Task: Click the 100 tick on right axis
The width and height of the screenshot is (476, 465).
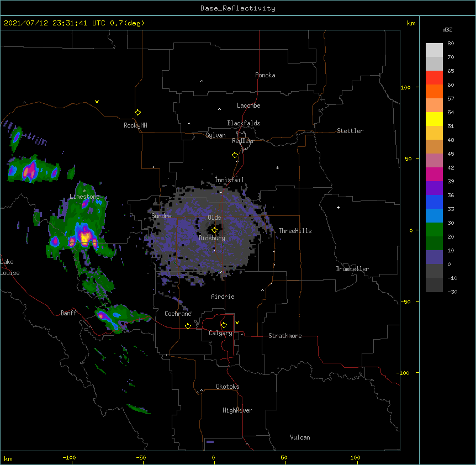Action: point(405,87)
